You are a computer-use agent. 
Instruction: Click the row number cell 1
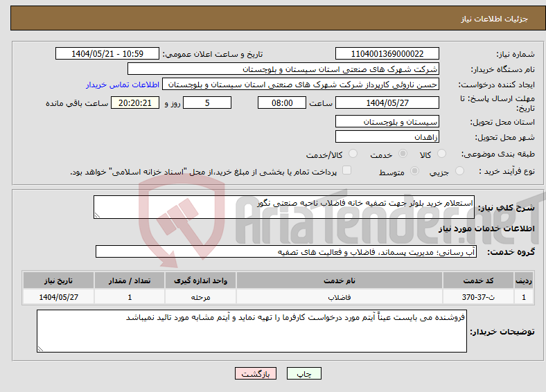(x=524, y=297)
